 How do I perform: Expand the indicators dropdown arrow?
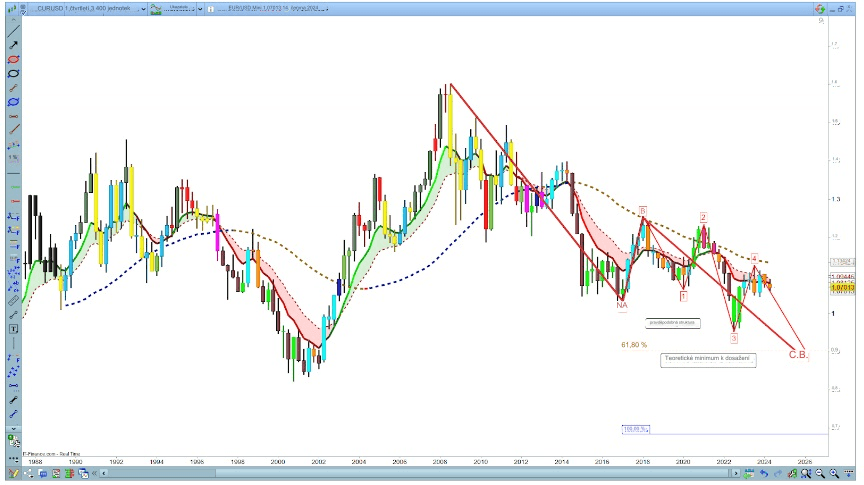click(198, 9)
